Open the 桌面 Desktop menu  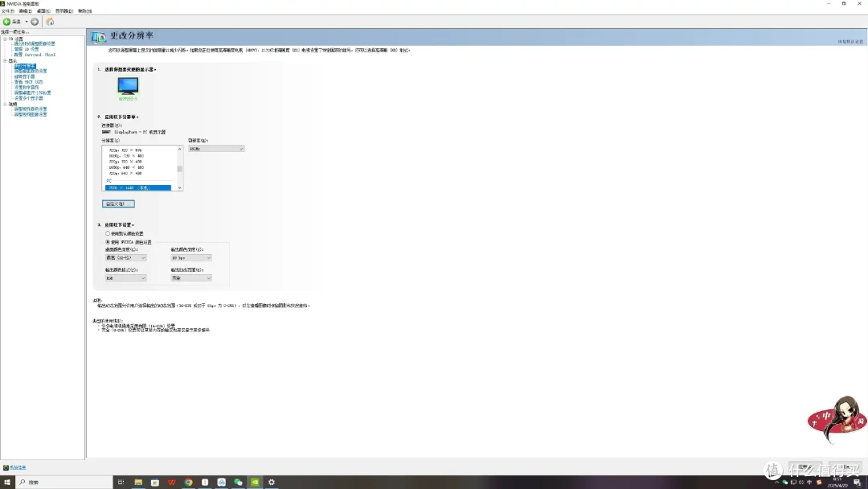point(43,11)
